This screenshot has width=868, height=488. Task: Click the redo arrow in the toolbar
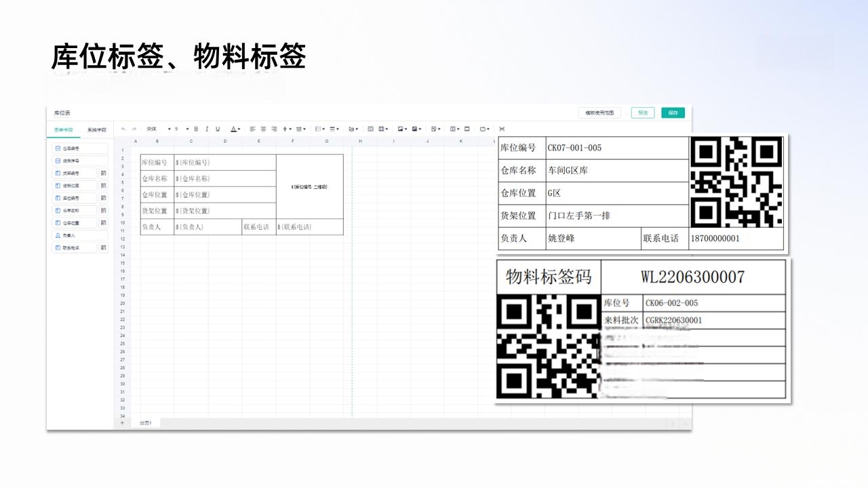134,129
